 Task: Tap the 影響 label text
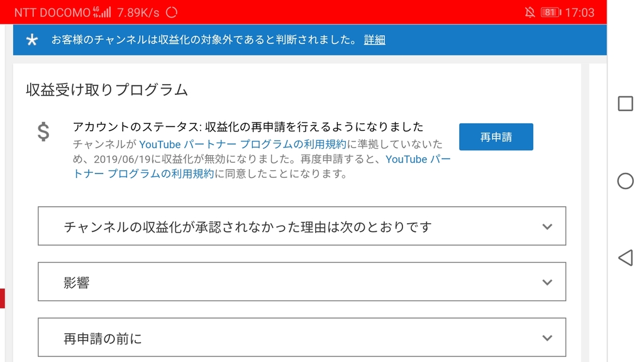(x=76, y=283)
